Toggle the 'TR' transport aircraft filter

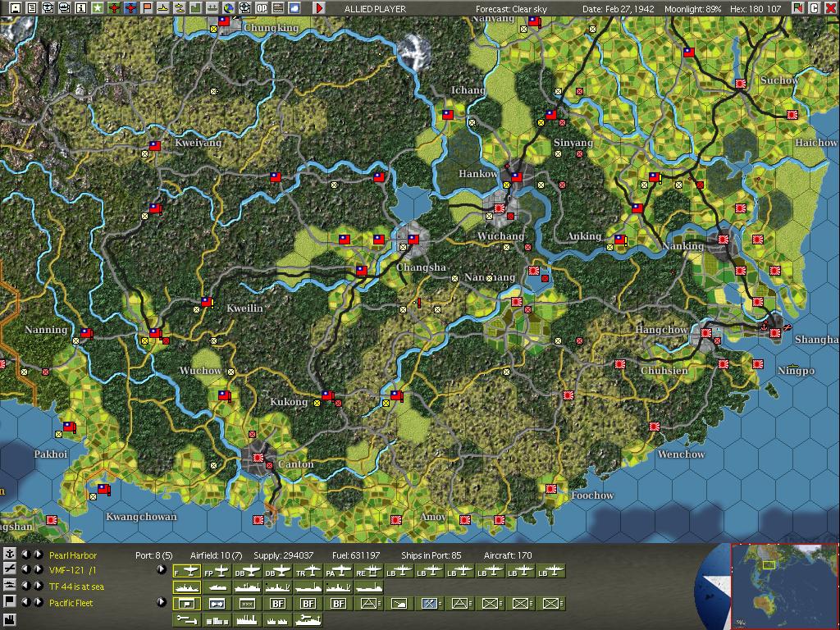click(x=308, y=571)
